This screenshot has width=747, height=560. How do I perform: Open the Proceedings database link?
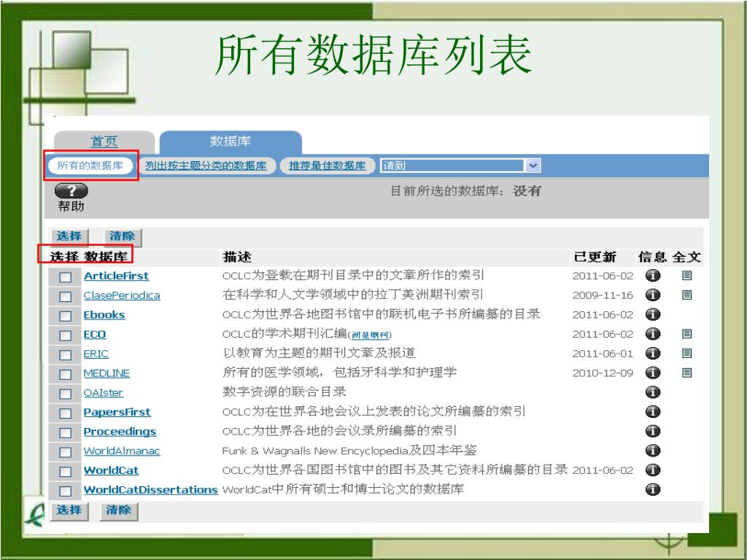tap(120, 432)
